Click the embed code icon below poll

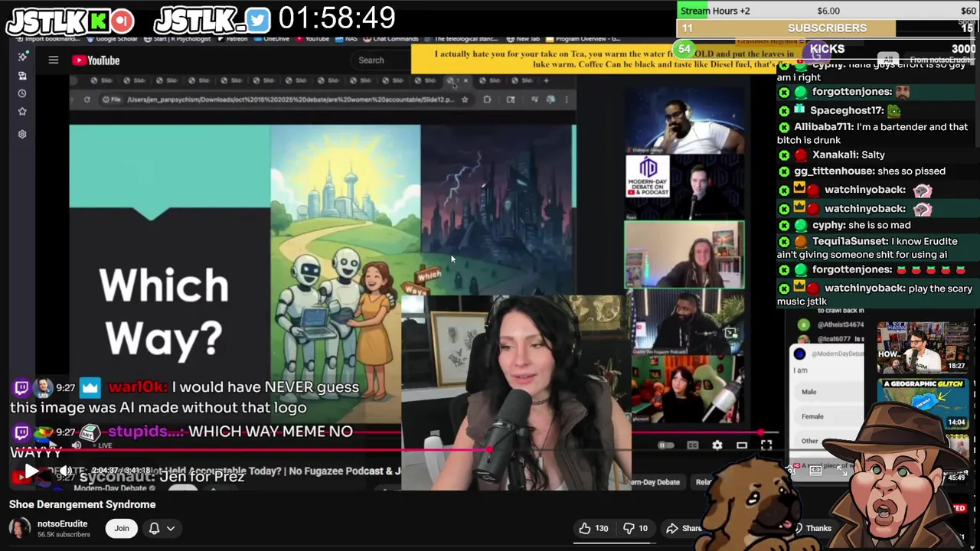pos(815,471)
